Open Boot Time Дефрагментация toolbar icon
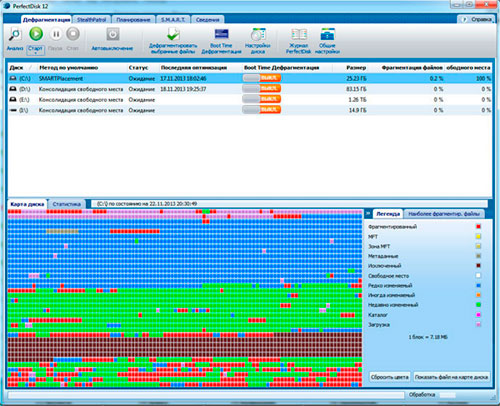The height and width of the screenshot is (406, 500). coord(221,34)
